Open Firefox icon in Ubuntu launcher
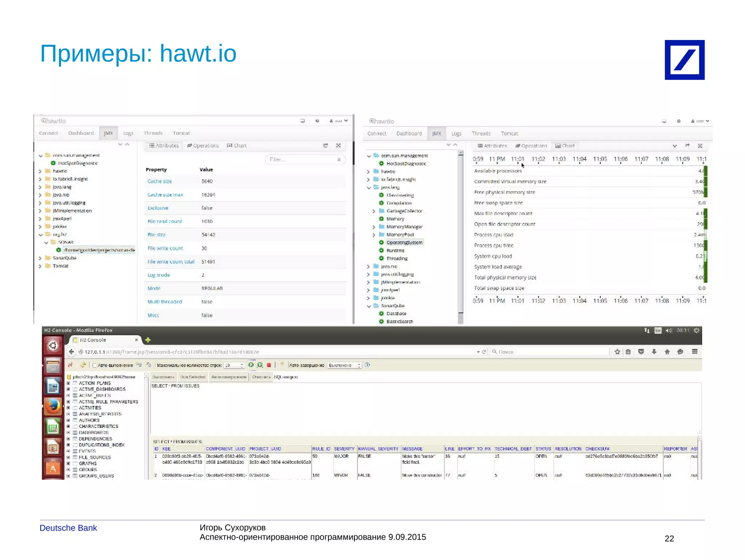 (x=53, y=407)
